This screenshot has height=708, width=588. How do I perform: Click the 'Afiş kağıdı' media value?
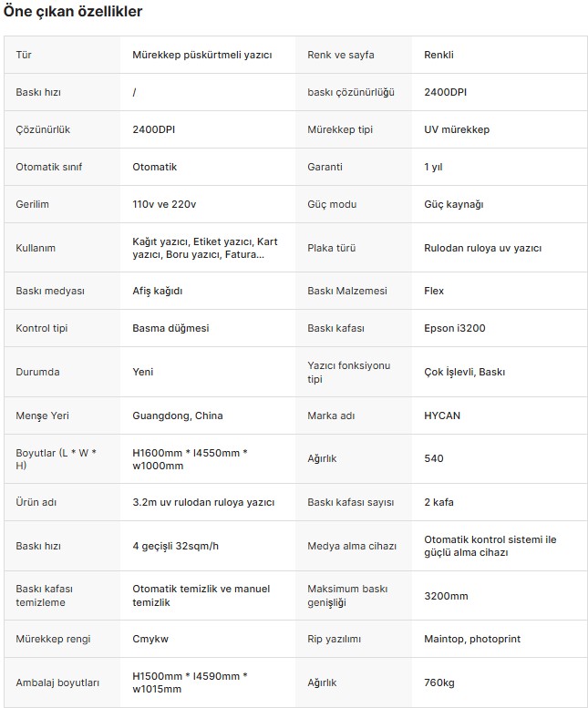[157, 291]
